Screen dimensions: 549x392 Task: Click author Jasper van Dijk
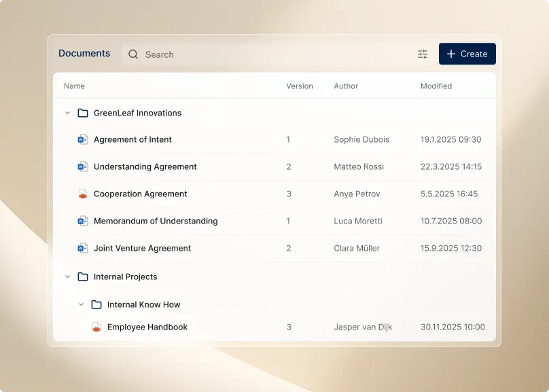click(363, 327)
